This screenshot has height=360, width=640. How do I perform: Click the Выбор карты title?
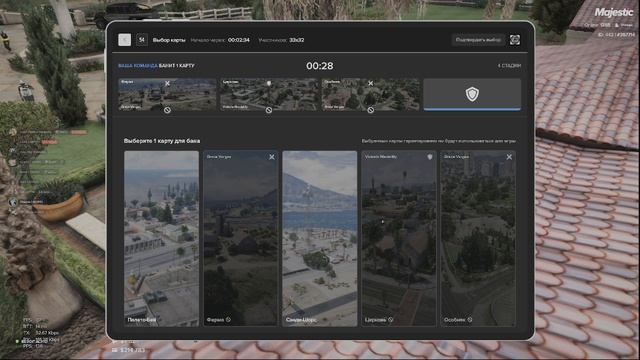[169, 40]
